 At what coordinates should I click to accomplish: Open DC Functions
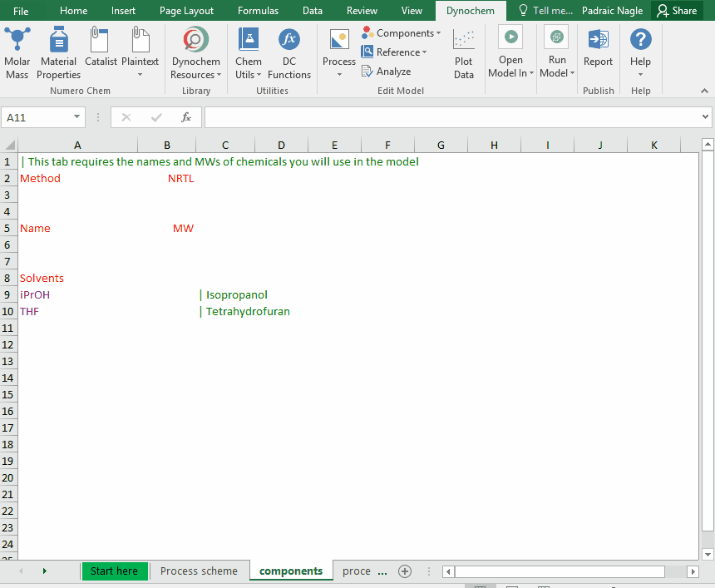pyautogui.click(x=288, y=52)
